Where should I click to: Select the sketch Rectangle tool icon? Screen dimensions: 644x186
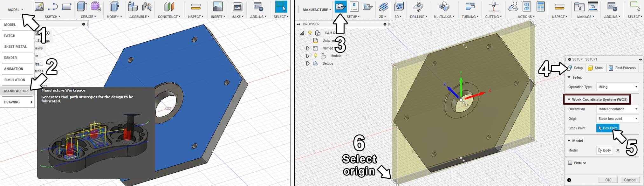coord(66,6)
